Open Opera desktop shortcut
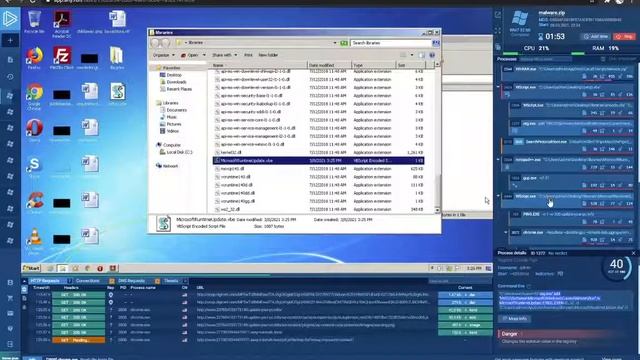Image resolution: width=640 pixels, height=360 pixels. point(34,130)
